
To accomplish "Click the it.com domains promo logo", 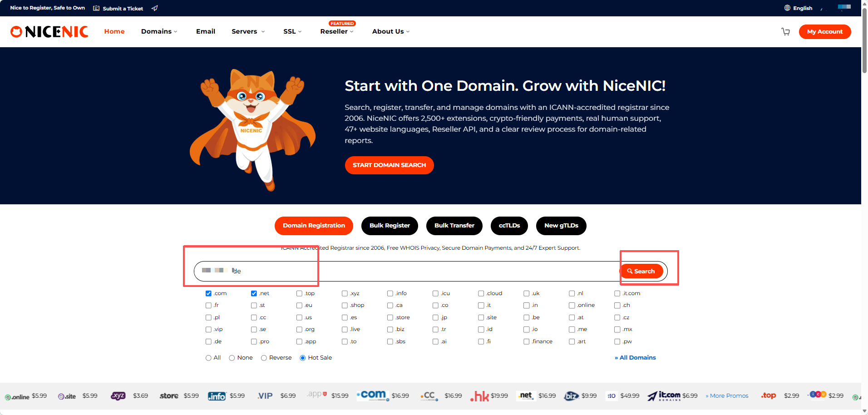I will (x=664, y=396).
